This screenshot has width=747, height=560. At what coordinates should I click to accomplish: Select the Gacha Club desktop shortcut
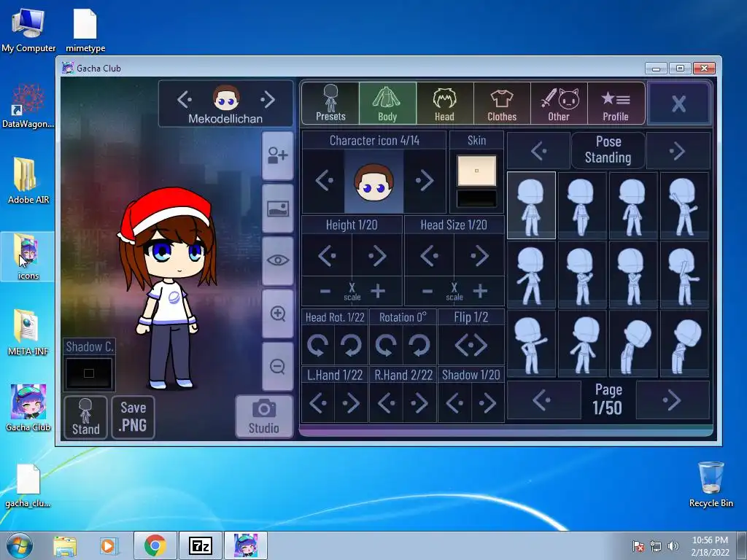point(28,408)
